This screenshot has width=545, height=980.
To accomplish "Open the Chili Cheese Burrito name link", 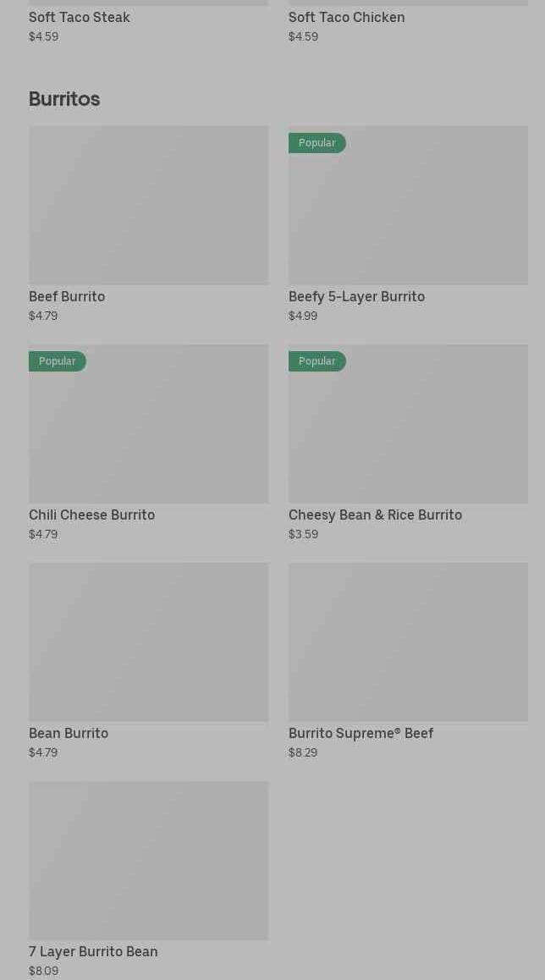I will (x=91, y=515).
